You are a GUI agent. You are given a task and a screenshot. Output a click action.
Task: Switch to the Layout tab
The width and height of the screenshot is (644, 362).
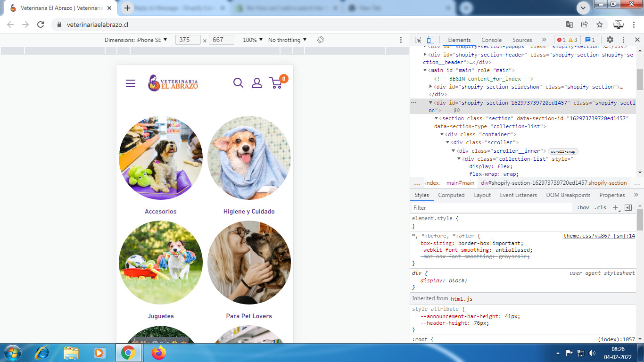tap(482, 195)
